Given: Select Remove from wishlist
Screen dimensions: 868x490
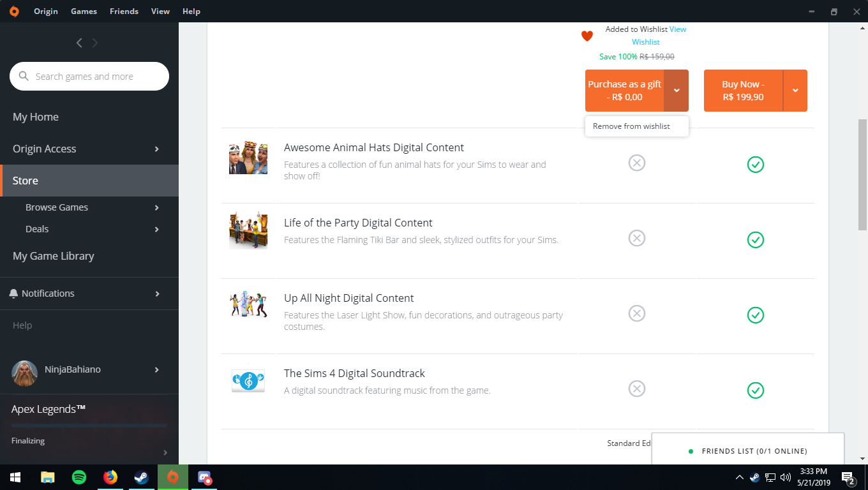Looking at the screenshot, I should click(637, 126).
